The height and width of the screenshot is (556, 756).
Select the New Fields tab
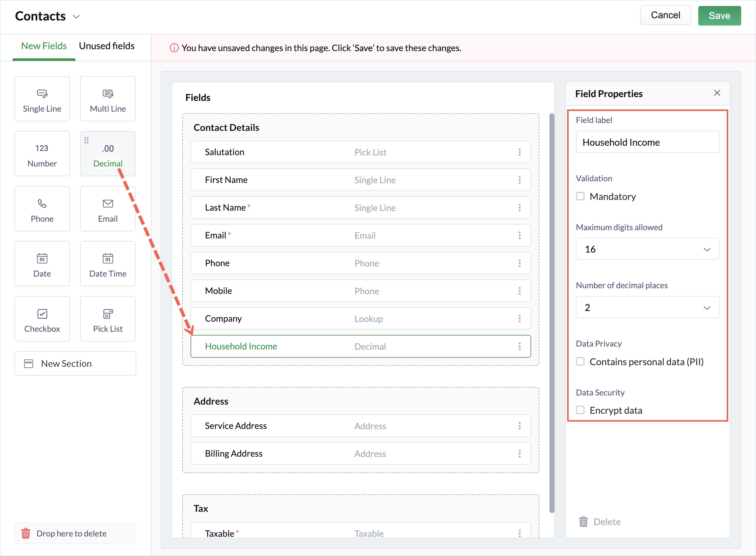click(44, 46)
